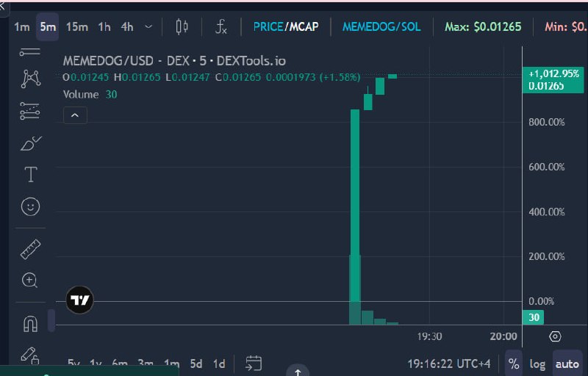The image size is (588, 376).
Task: Switch to the 1h timeframe
Action: coord(104,27)
